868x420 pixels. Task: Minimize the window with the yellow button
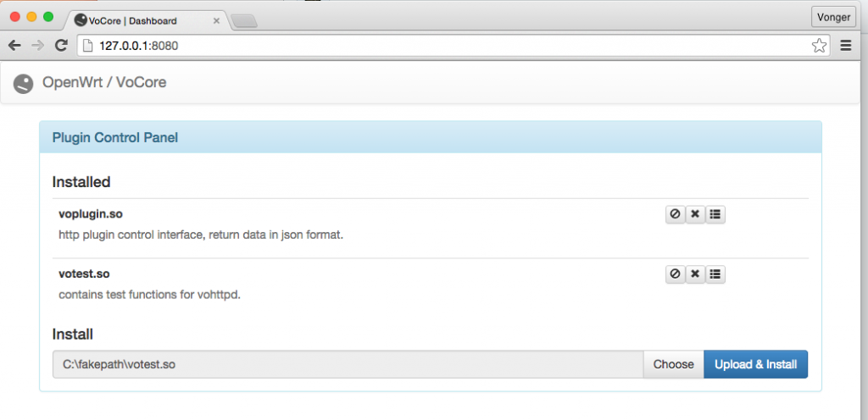pos(31,17)
